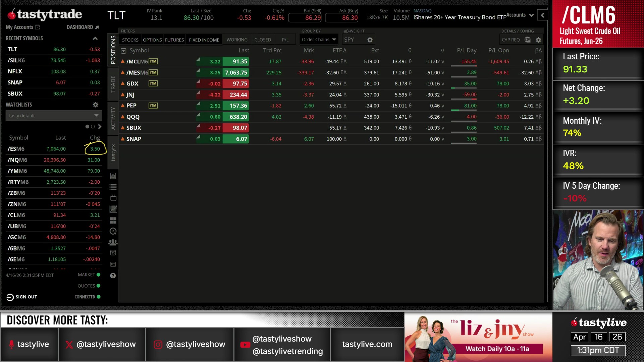Toggle the select-all symbol checkbox
The width and height of the screenshot is (644, 362).
[x=123, y=51]
